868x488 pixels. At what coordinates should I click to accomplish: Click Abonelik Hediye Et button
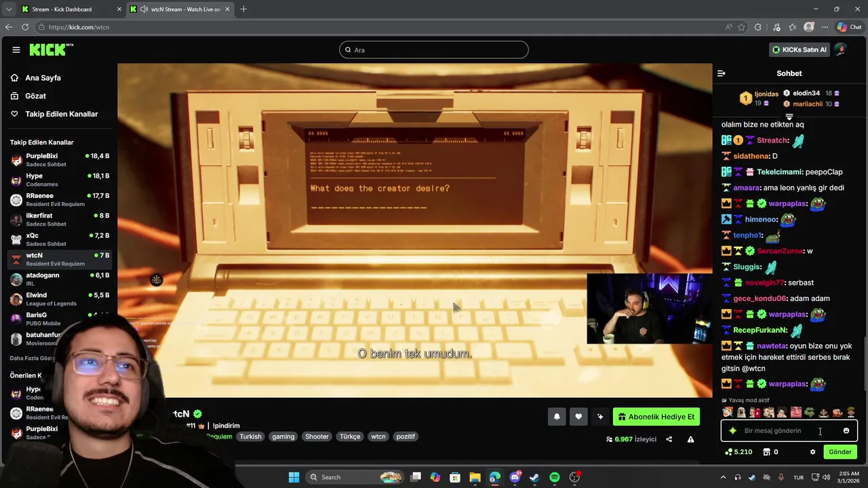tap(656, 417)
